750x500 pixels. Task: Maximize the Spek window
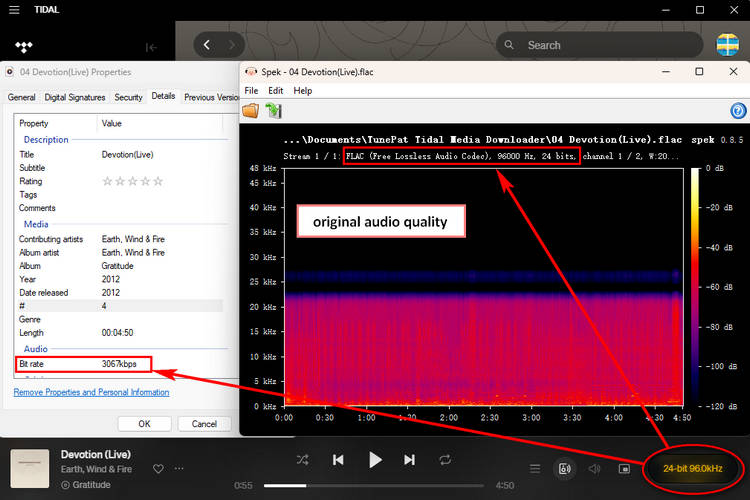[x=699, y=71]
